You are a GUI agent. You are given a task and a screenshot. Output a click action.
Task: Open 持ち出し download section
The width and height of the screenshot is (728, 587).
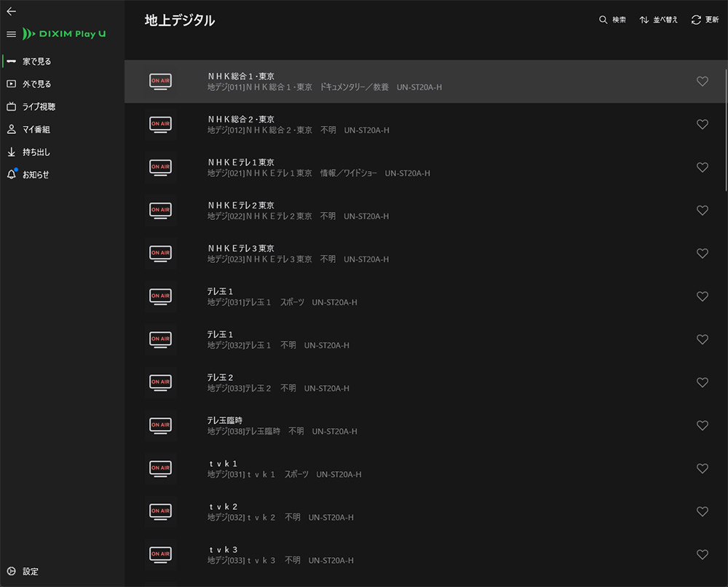36,152
